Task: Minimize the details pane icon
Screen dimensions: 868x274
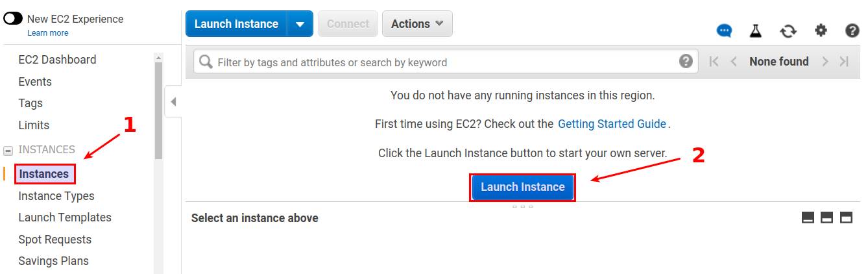Action: [808, 218]
